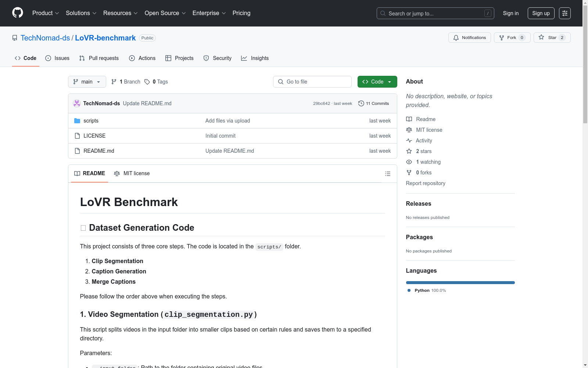The width and height of the screenshot is (588, 368).
Task: Click the Sign in link
Action: [511, 13]
